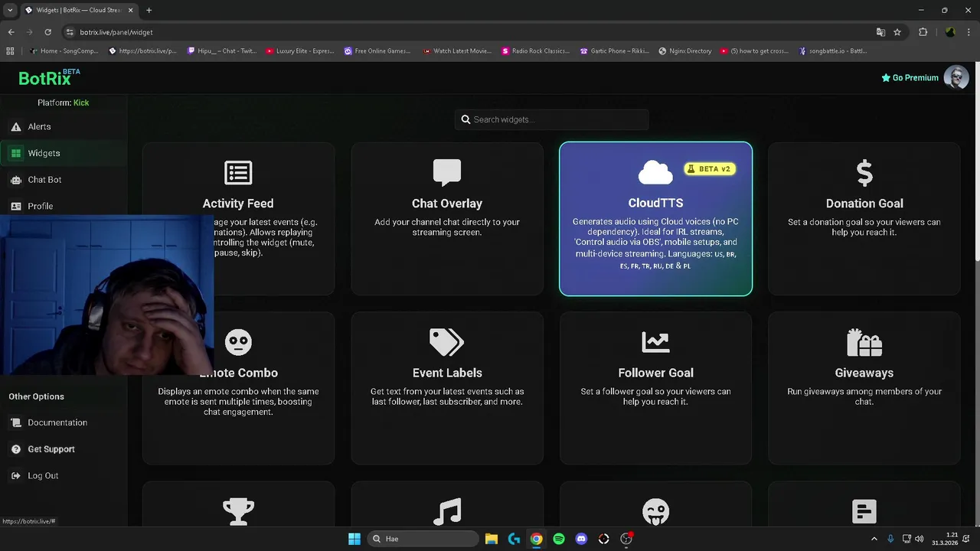The width and height of the screenshot is (980, 551).
Task: Open the Donation Goal card title
Action: (x=864, y=204)
